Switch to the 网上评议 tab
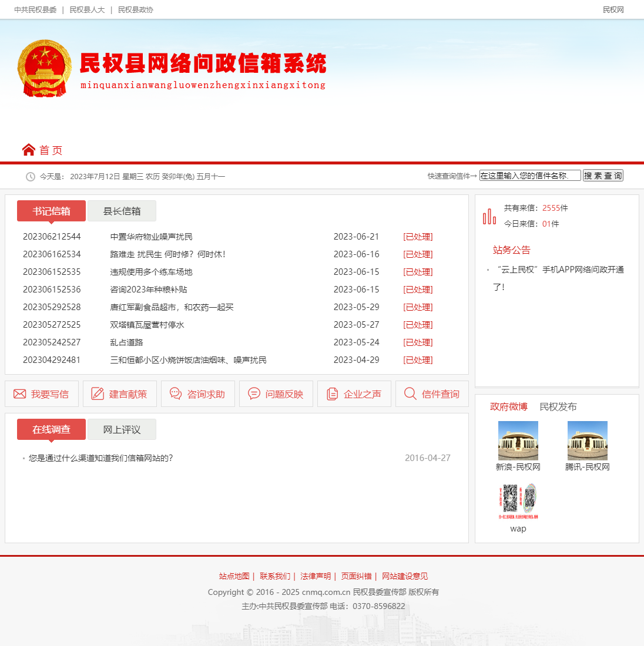The image size is (644, 646). [x=121, y=429]
